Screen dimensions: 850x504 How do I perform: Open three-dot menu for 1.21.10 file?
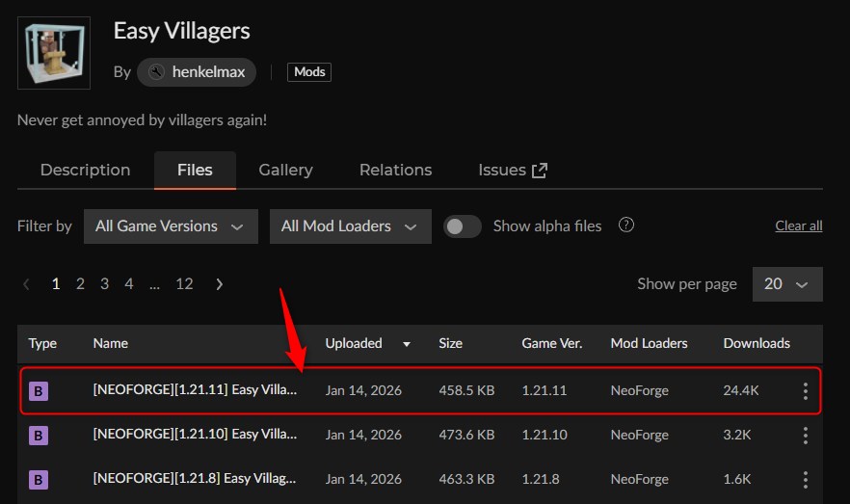click(806, 435)
